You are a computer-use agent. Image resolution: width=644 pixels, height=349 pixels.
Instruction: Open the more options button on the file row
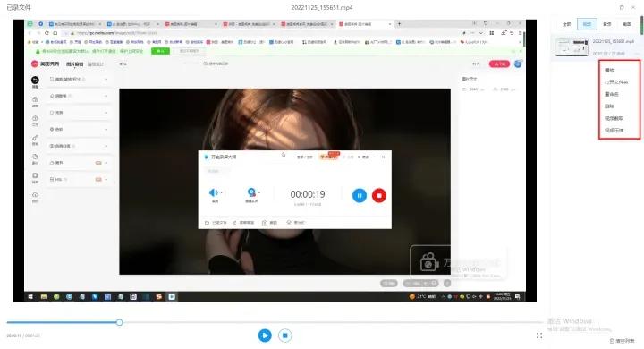click(637, 54)
